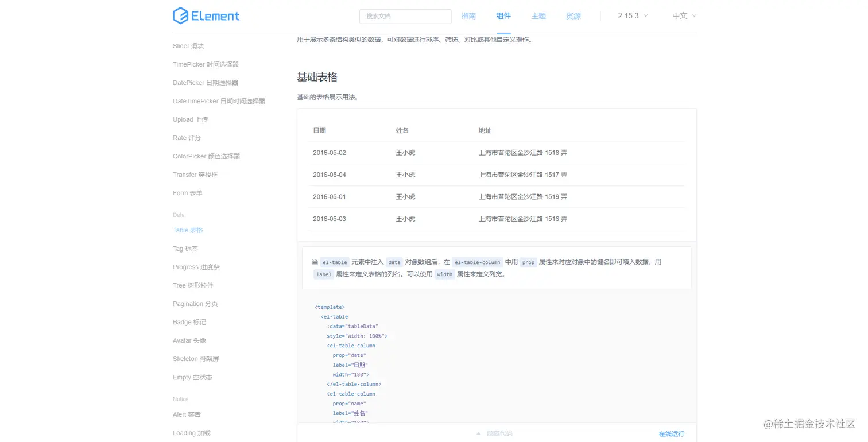
Task: Go to Slider 滑块 in sidebar
Action: [x=188, y=46]
